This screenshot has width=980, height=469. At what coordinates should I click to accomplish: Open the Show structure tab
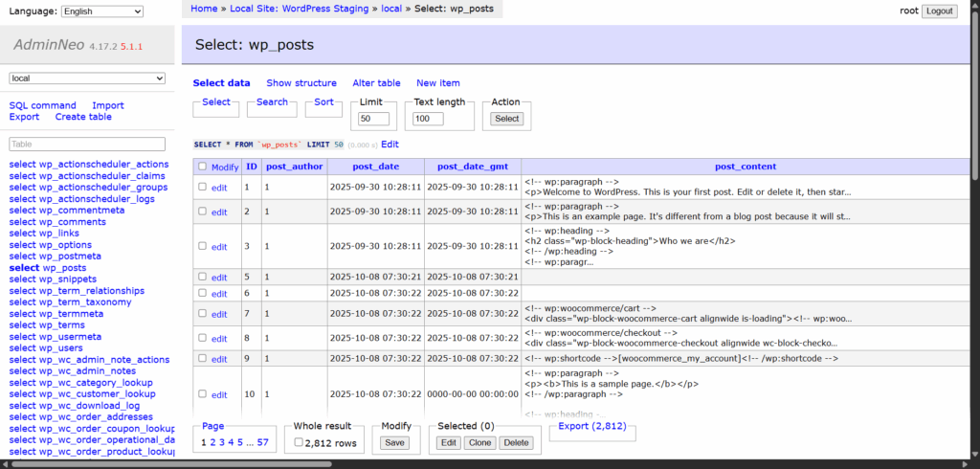[x=301, y=83]
